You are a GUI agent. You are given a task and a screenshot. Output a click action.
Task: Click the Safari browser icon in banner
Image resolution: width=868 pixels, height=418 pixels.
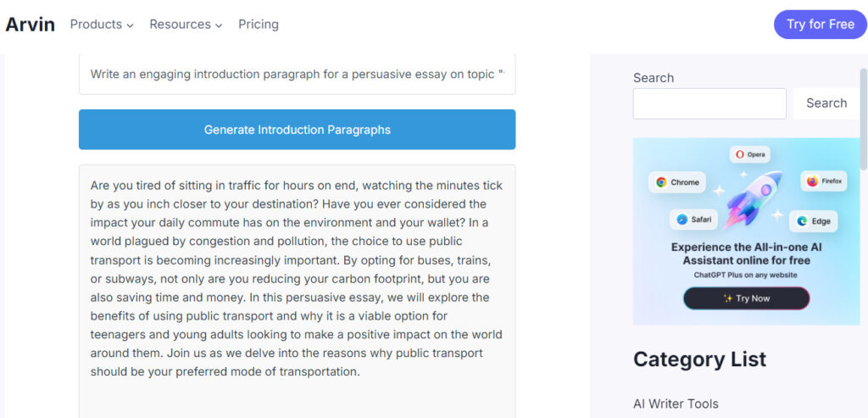pos(682,220)
